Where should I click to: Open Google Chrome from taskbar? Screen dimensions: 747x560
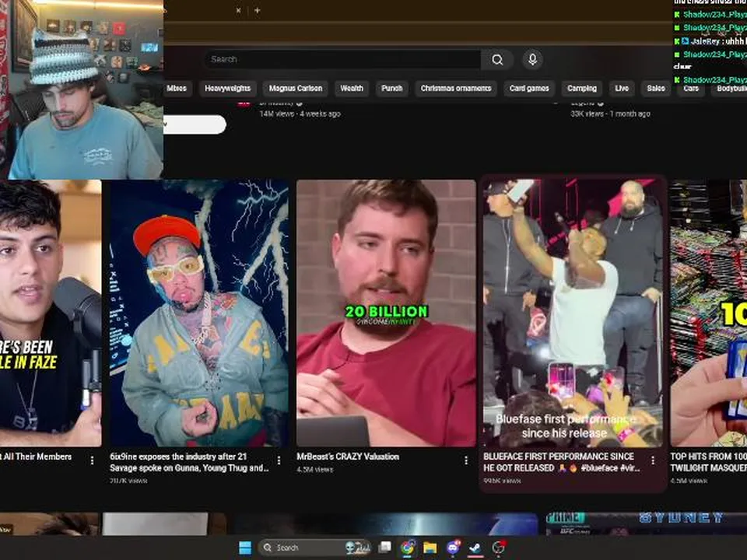[x=407, y=548]
